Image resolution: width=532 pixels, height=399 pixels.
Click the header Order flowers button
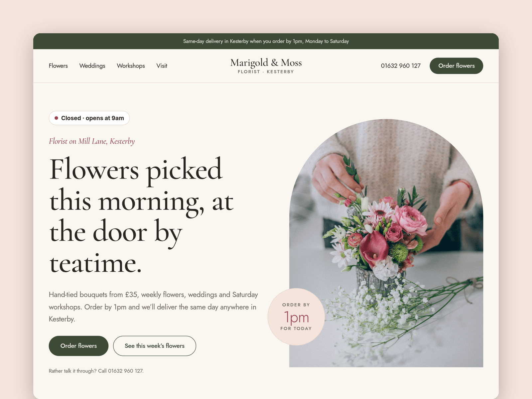[456, 66]
